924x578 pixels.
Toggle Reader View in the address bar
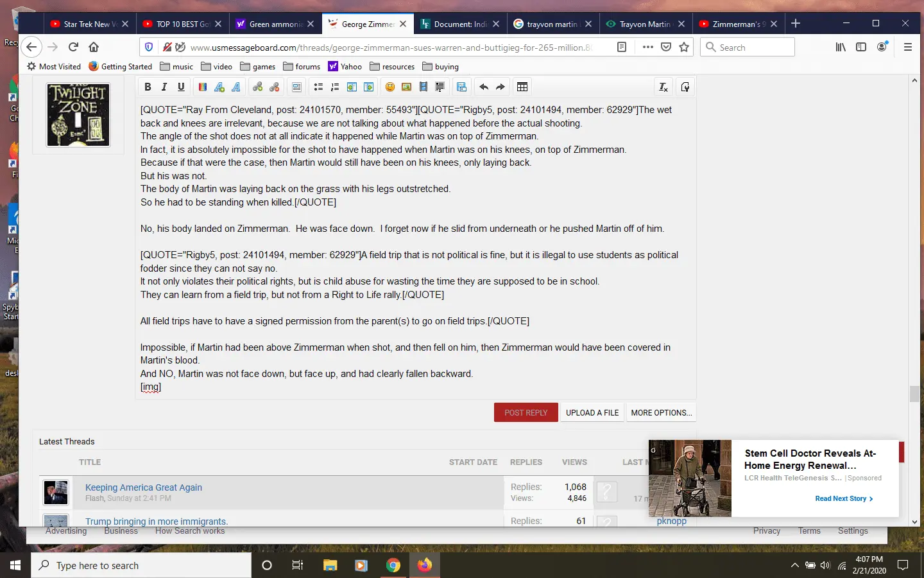(x=622, y=47)
